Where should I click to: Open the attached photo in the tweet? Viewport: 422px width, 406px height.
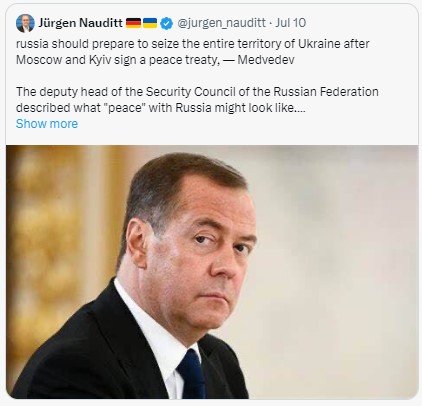point(212,272)
